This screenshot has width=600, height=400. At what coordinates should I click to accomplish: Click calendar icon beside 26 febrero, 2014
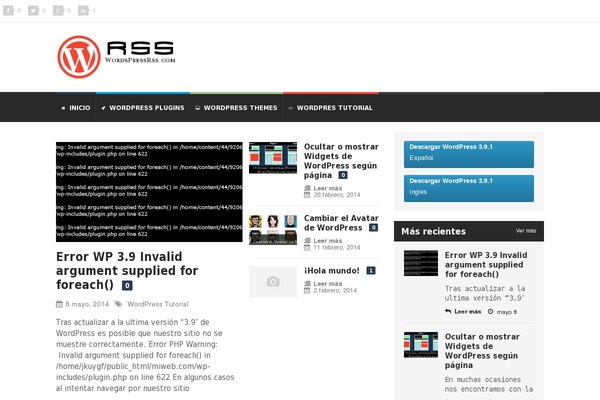click(x=307, y=195)
